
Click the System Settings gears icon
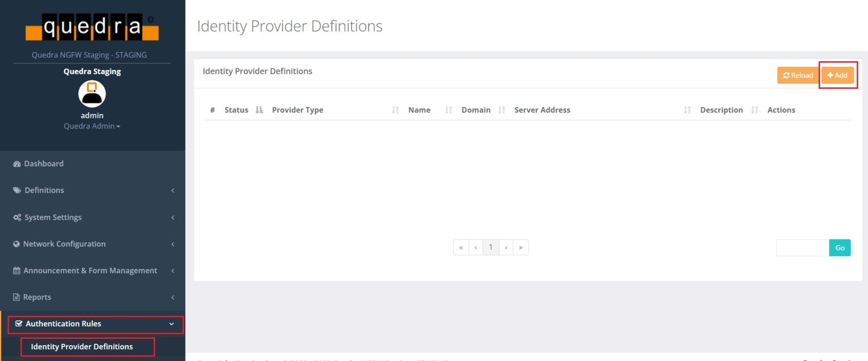tap(17, 217)
